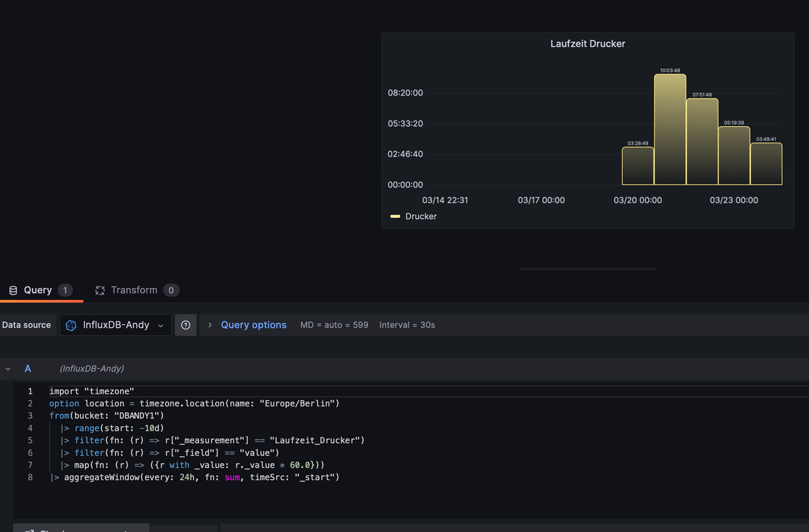Click the InfluxDB logo in data source picker

(x=71, y=325)
